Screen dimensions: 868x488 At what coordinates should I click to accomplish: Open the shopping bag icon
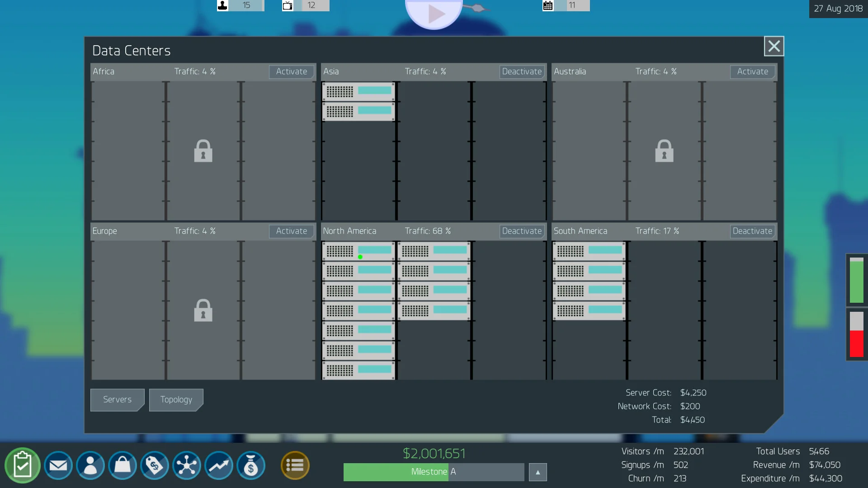[x=123, y=465]
